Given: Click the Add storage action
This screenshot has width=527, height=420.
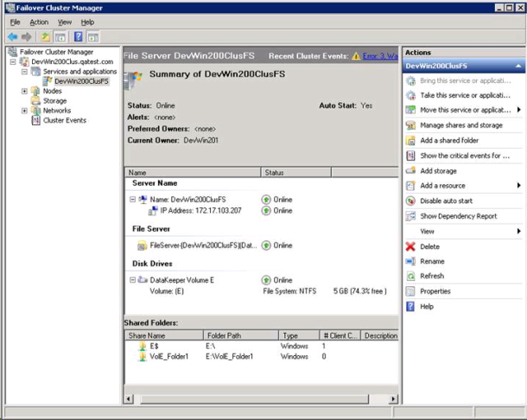Looking at the screenshot, I should click(x=438, y=171).
